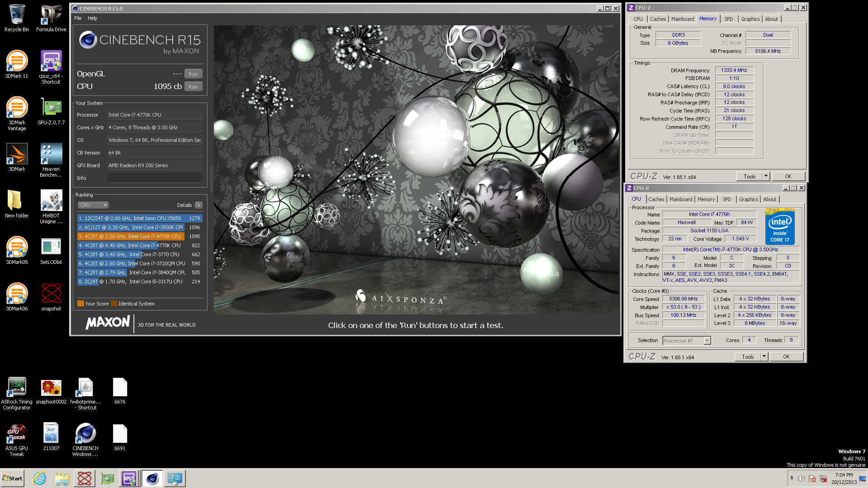Open SetLODb6 desktop icon
The width and height of the screenshot is (868, 488).
[51, 250]
